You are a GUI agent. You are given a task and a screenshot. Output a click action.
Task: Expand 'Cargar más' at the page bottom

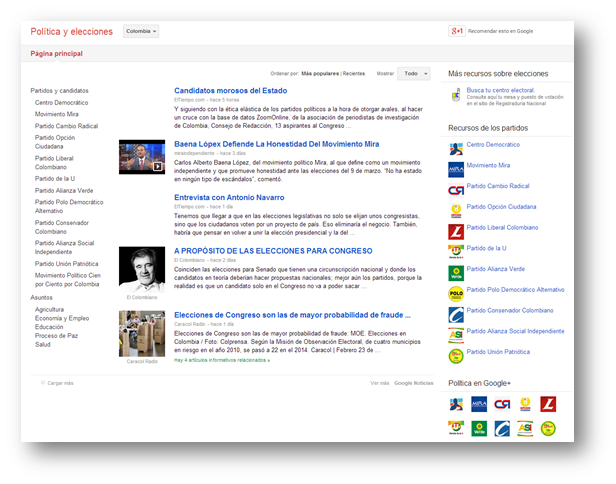60,383
